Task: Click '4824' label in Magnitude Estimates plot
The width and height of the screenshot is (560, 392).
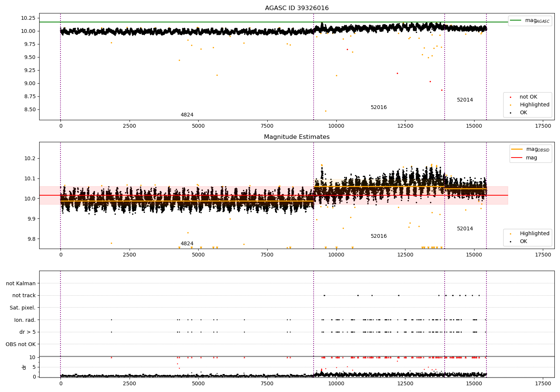Action: pyautogui.click(x=187, y=244)
